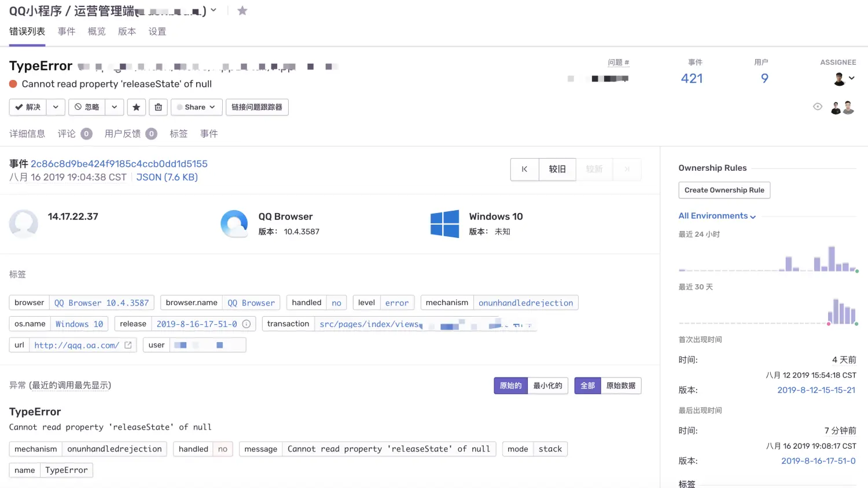Click the transaction tag value src/pages/index/views
Image resolution: width=868 pixels, height=488 pixels.
(369, 324)
